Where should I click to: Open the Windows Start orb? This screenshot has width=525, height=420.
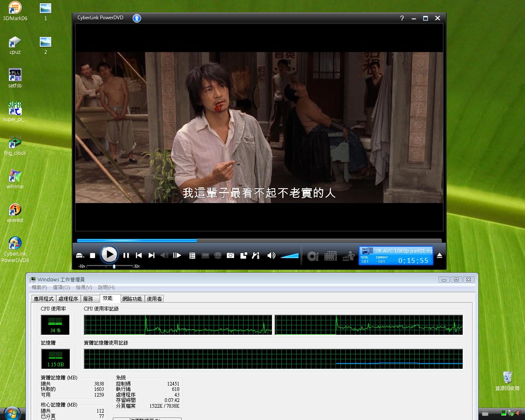click(x=11, y=413)
